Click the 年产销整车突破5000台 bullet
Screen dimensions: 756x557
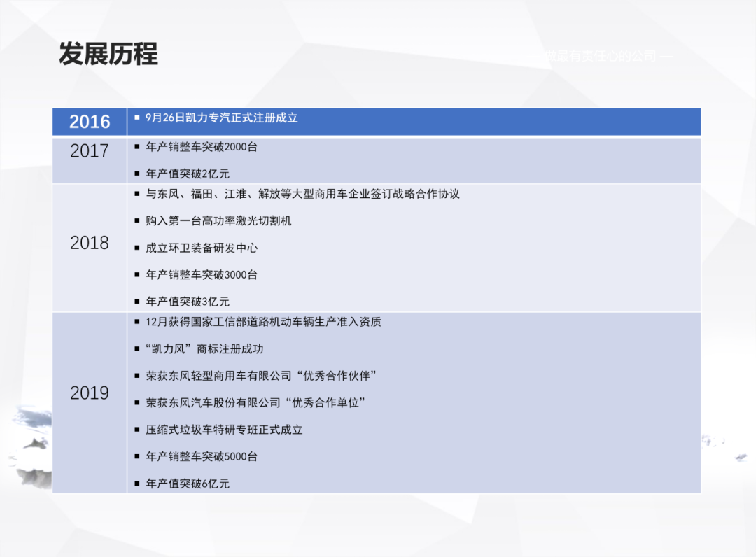[x=202, y=456]
